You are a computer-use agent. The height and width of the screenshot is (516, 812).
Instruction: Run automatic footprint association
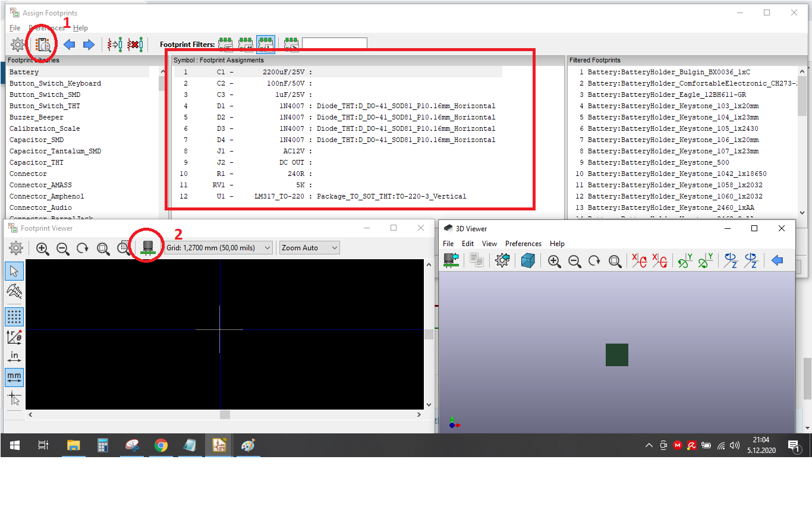pyautogui.click(x=114, y=45)
